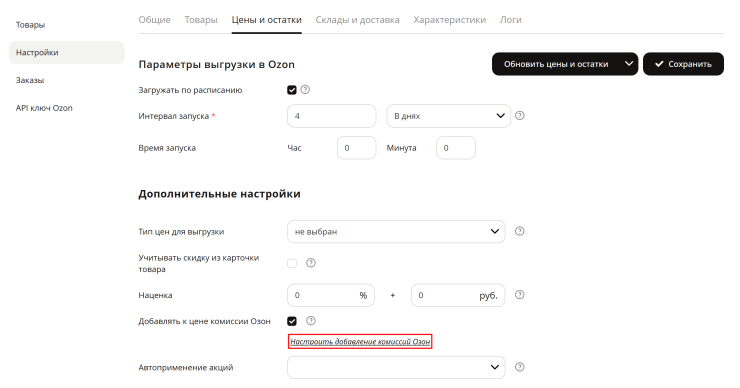Expand arrow next to Обновить цены и остатки
Image resolution: width=740 pixels, height=388 pixels.
[x=629, y=64]
